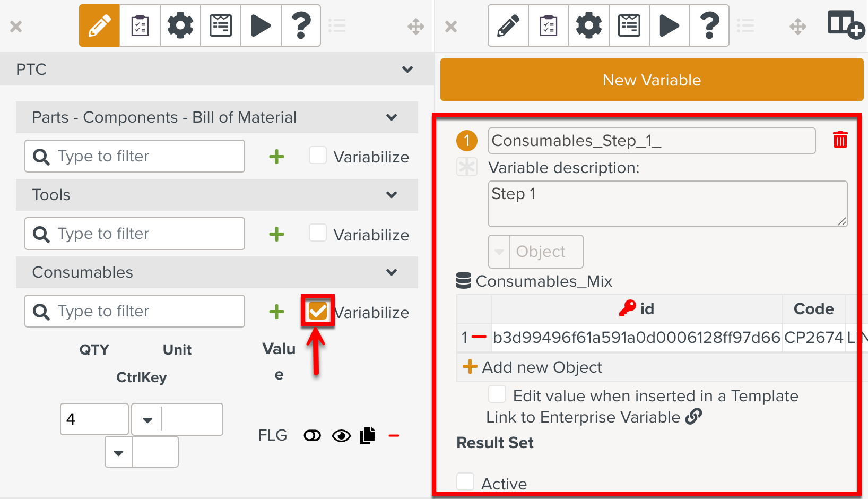Collapse the Consumables section
This screenshot has height=499, width=868.
click(392, 272)
